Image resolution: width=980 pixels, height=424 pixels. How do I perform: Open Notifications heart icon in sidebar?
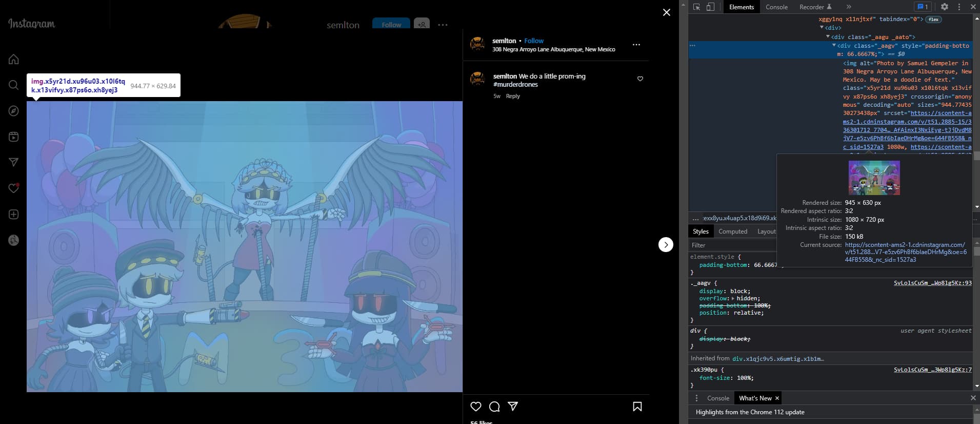click(14, 188)
